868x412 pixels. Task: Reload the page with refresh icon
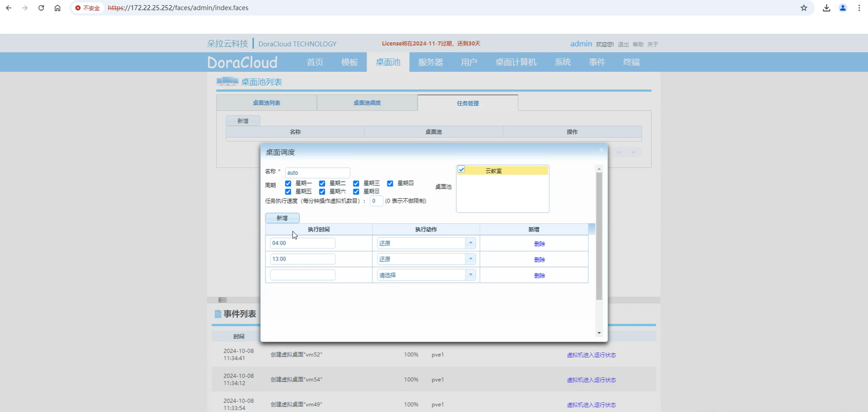pos(41,8)
